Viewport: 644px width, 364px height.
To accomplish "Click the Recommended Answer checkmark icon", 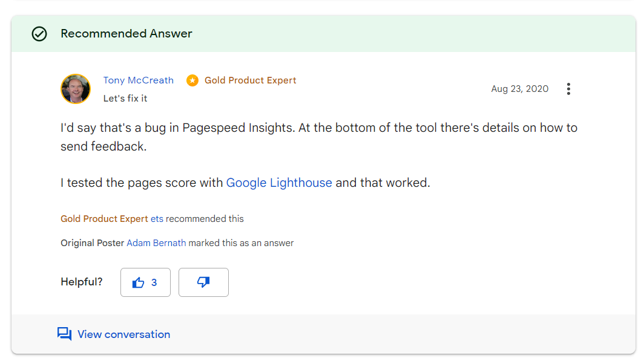I will pos(39,34).
